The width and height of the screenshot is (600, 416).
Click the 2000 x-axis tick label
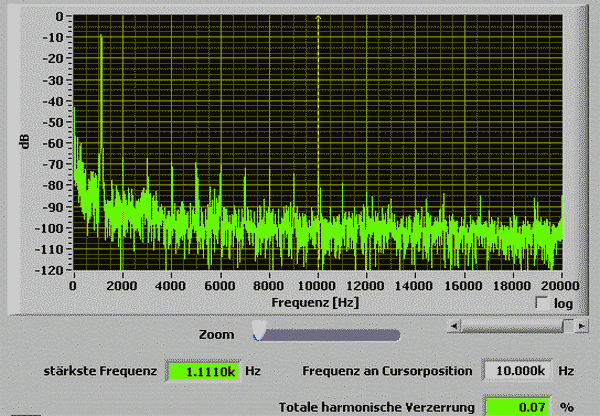coord(122,285)
